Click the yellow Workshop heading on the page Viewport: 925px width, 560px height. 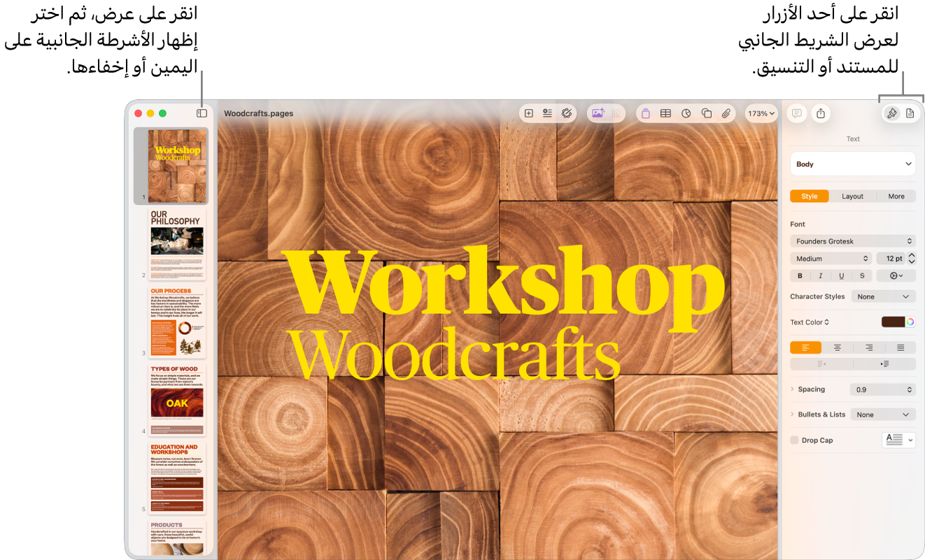click(504, 289)
